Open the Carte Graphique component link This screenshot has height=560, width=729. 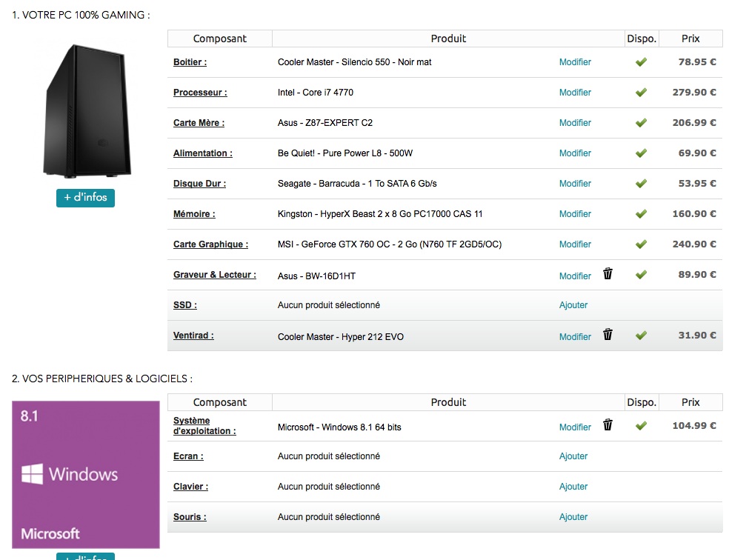(x=210, y=244)
